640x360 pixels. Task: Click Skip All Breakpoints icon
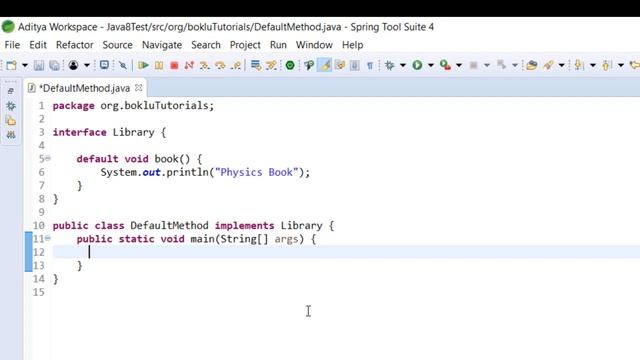tap(123, 65)
